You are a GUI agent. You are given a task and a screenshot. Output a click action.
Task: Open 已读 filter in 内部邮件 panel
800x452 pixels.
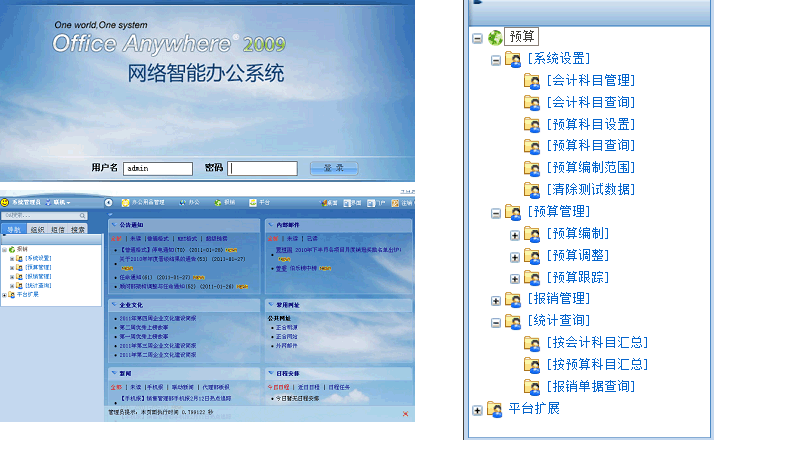pyautogui.click(x=312, y=238)
